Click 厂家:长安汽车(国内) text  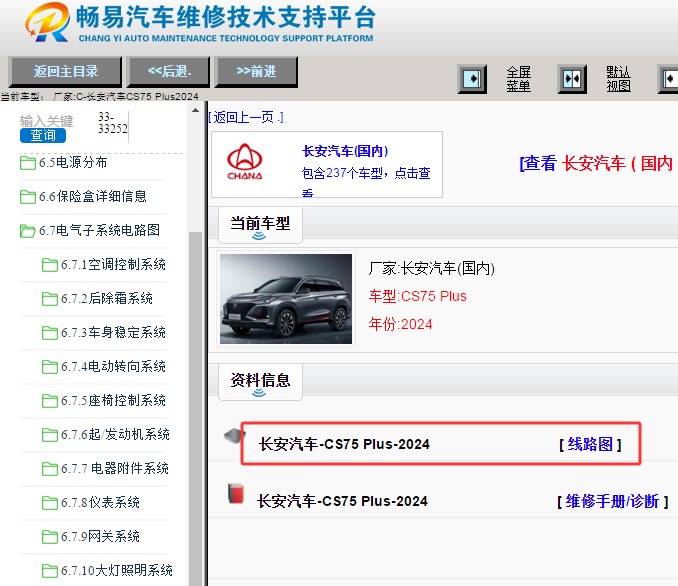click(x=432, y=269)
